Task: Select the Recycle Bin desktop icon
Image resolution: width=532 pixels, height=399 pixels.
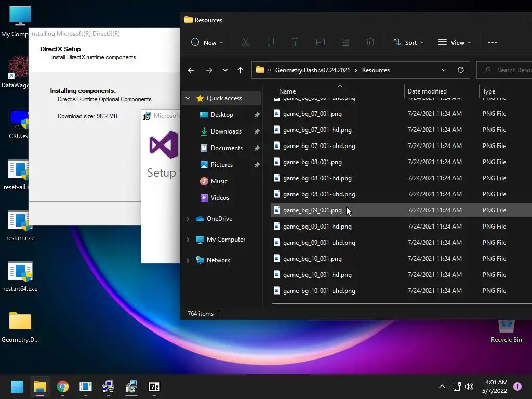Action: click(506, 332)
